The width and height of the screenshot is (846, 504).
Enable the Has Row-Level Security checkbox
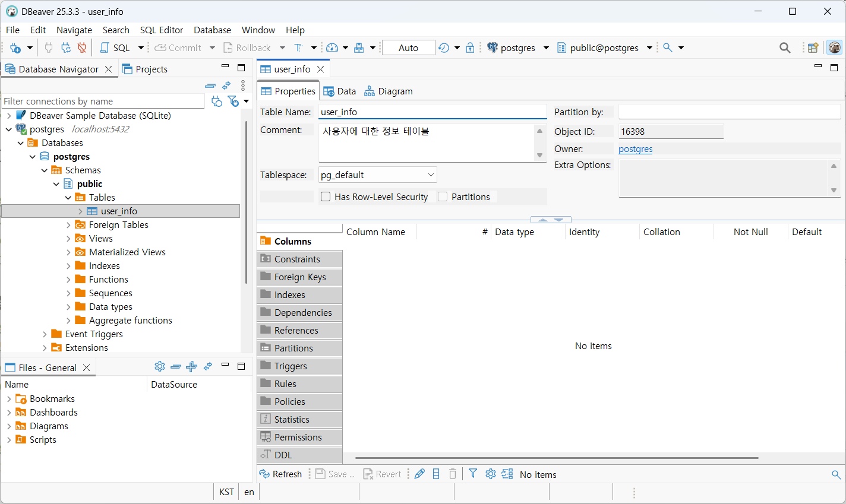tap(326, 196)
